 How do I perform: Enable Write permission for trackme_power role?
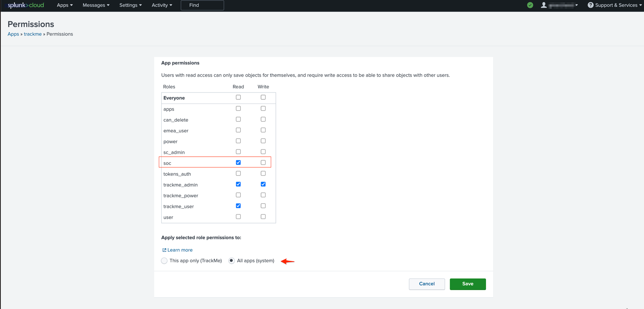263,195
